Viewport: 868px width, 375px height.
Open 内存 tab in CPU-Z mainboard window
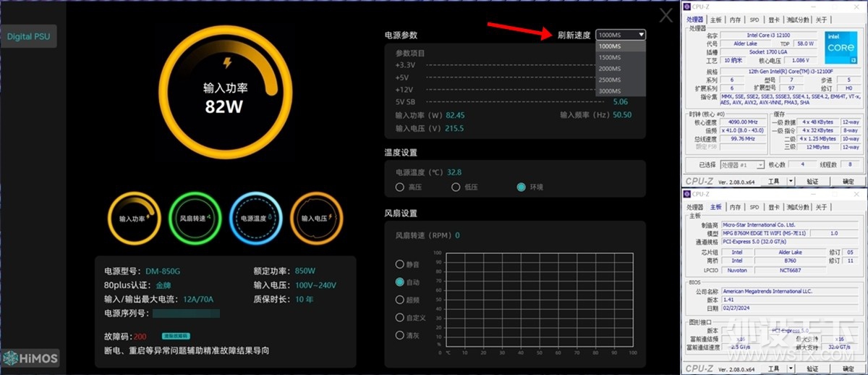(735, 207)
